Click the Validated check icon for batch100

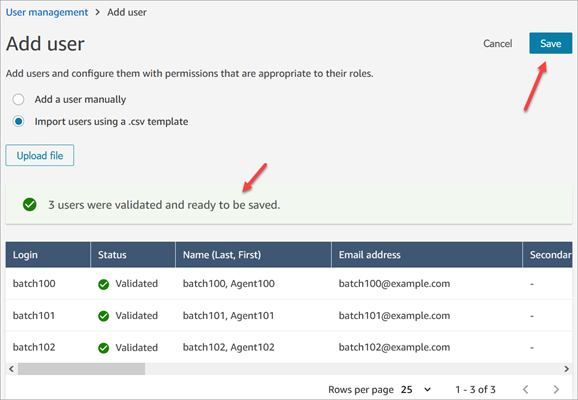(x=104, y=284)
